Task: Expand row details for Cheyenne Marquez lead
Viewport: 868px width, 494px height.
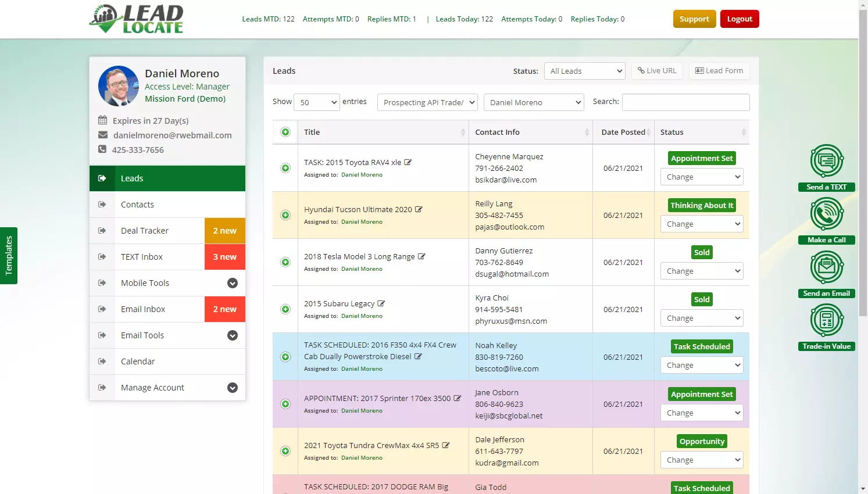Action: point(285,168)
